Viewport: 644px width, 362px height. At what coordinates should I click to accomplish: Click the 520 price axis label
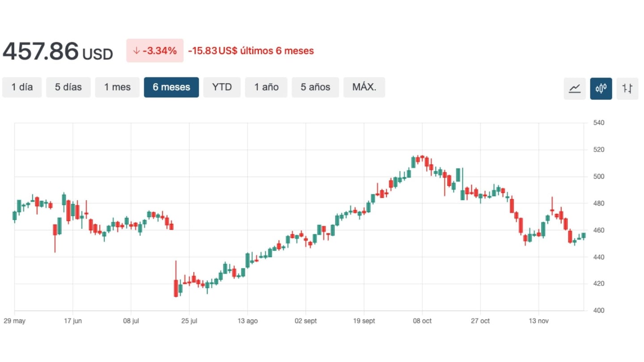[x=598, y=150]
